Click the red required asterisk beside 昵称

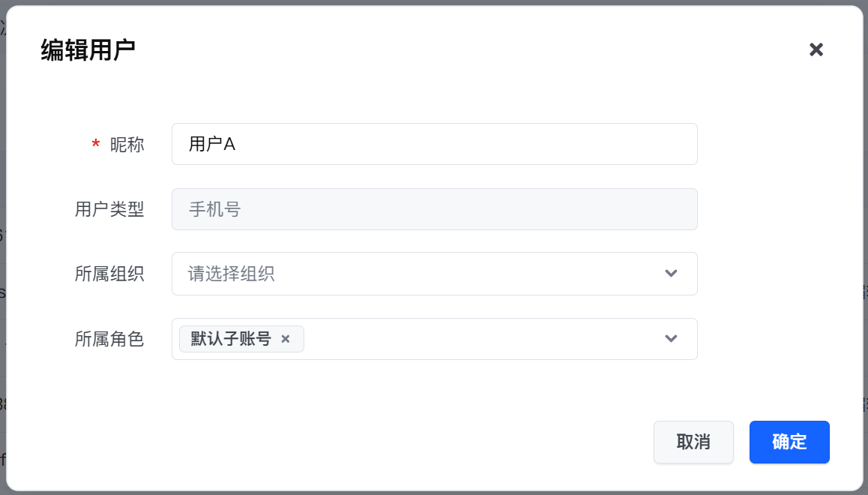point(95,144)
